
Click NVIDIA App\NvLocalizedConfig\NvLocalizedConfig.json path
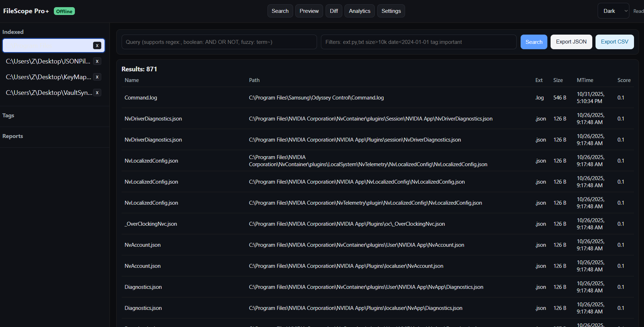coord(357,182)
